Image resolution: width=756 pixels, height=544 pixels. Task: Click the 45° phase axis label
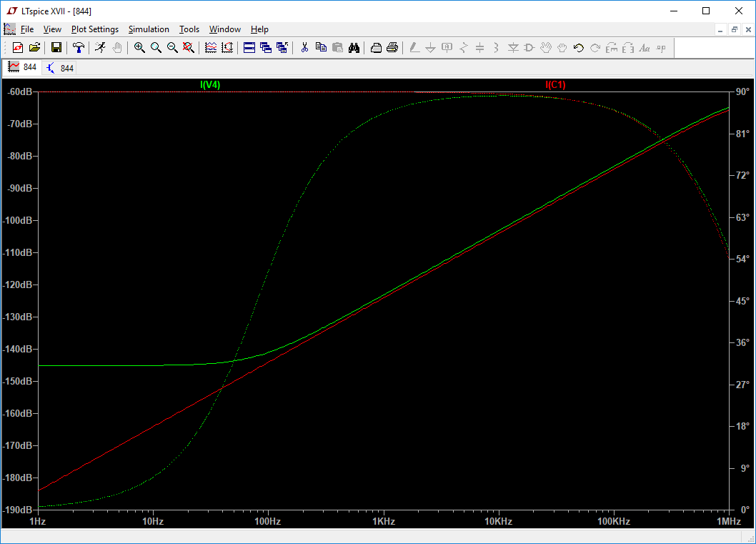tap(743, 301)
